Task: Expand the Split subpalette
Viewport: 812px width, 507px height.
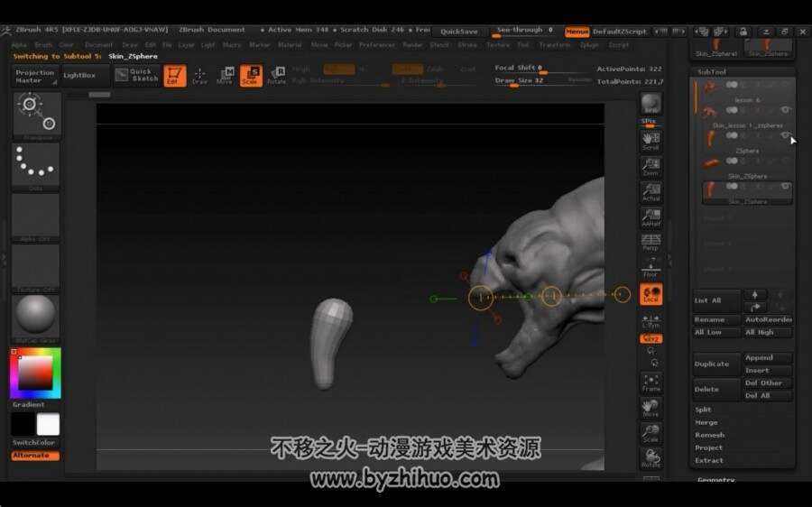Action: pyautogui.click(x=703, y=410)
